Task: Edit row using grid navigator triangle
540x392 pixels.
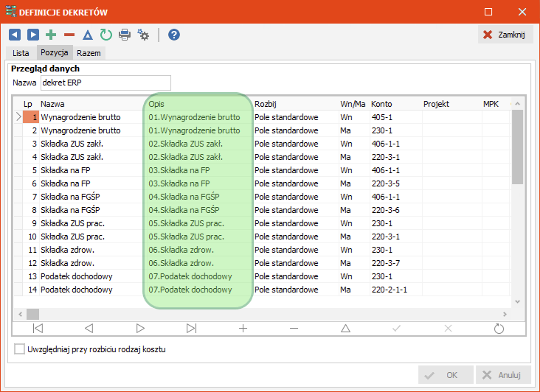Action: (345, 329)
